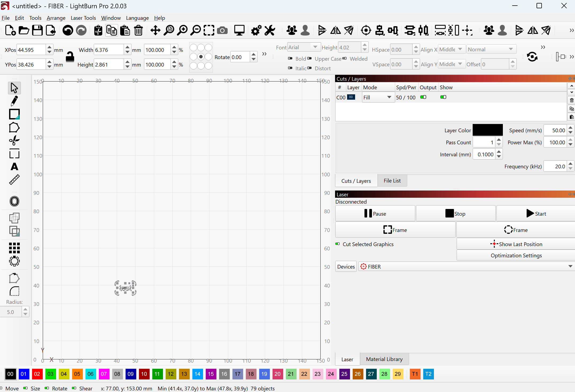Click the Delete trash can icon
Viewport: 575px width, 392px height.
coord(138,30)
